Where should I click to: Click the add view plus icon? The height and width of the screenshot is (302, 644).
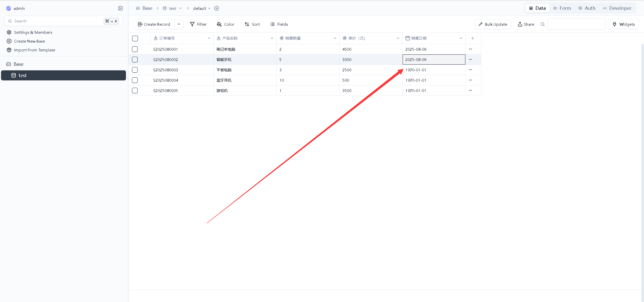(217, 8)
